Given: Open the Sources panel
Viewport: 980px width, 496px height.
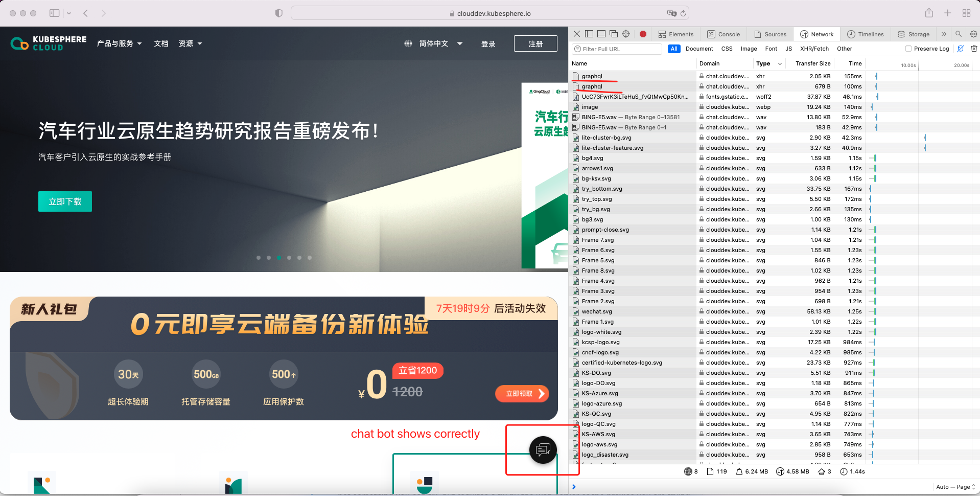Looking at the screenshot, I should [769, 34].
